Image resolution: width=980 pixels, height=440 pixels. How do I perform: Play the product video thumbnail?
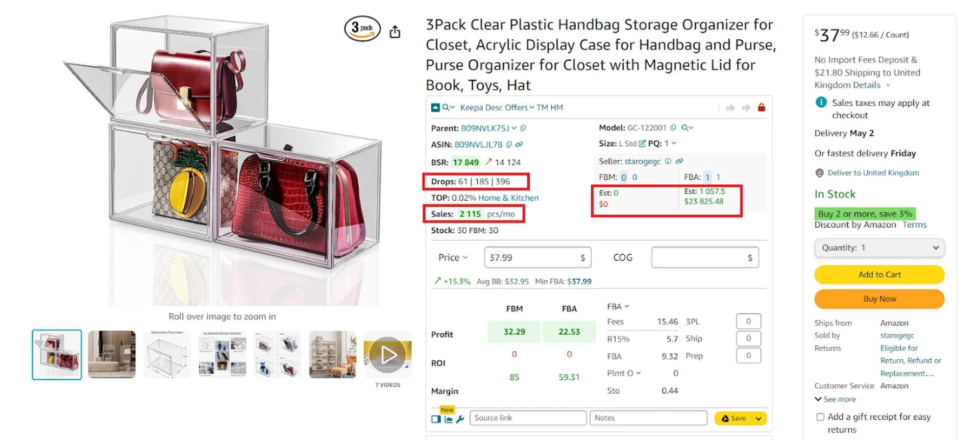388,355
